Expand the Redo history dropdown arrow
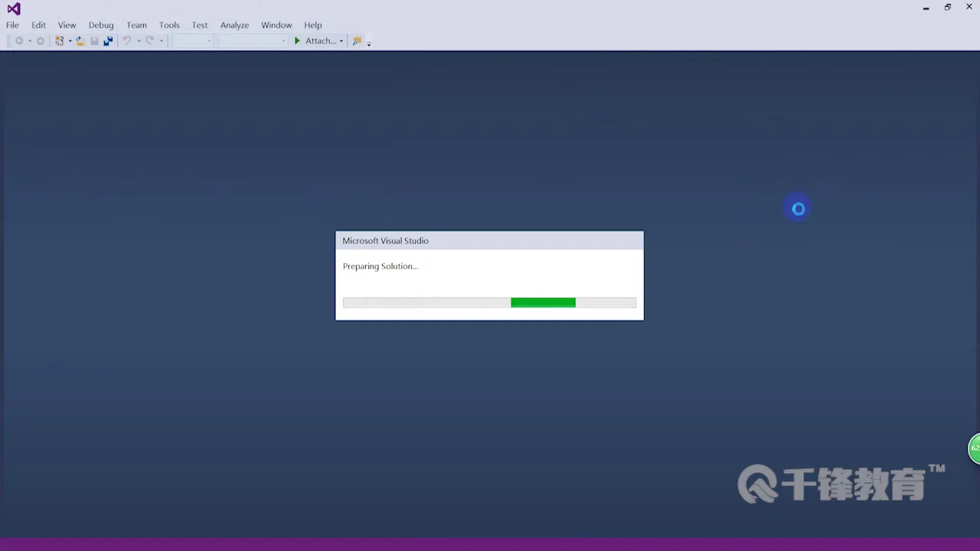The image size is (980, 551). [162, 41]
